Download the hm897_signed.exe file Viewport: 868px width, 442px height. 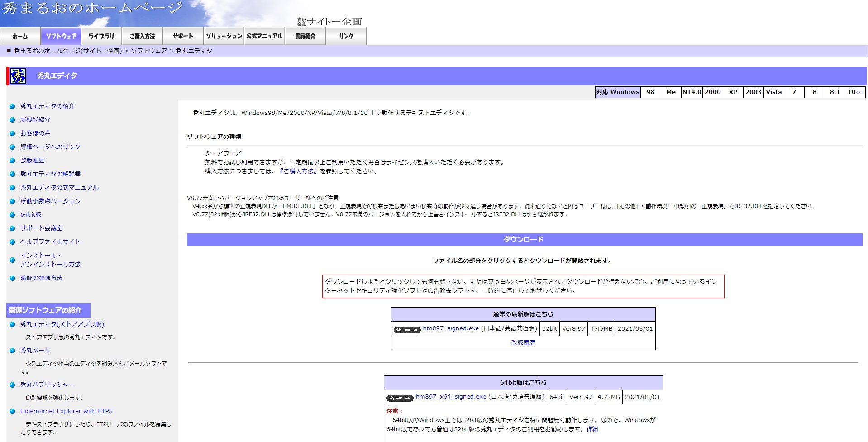click(x=451, y=328)
